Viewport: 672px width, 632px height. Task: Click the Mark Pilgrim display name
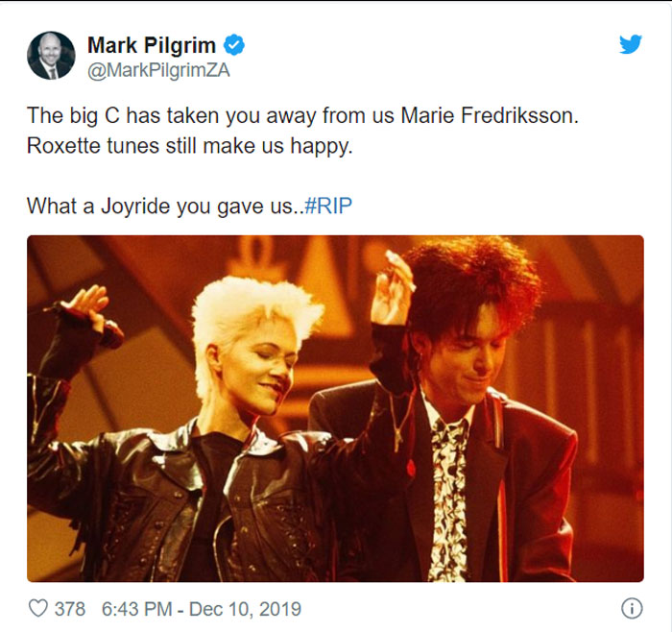pyautogui.click(x=152, y=45)
